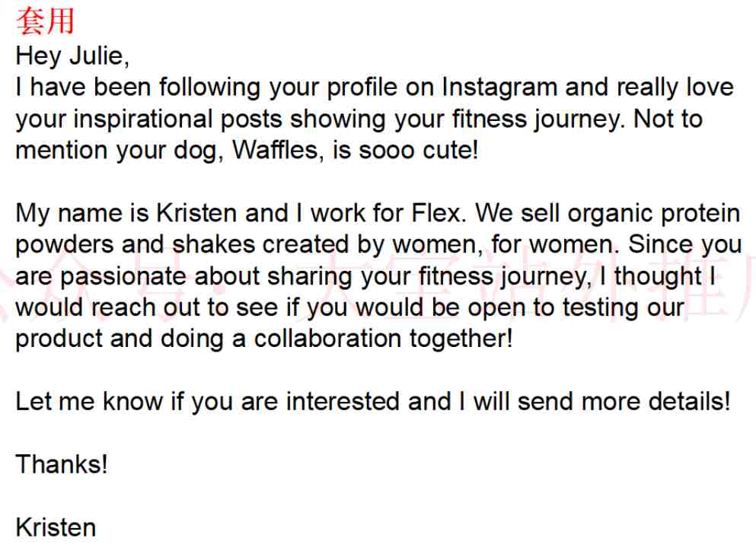The height and width of the screenshot is (554, 756).
Task: Click the phrase "inspirational posts"
Action: (177, 119)
